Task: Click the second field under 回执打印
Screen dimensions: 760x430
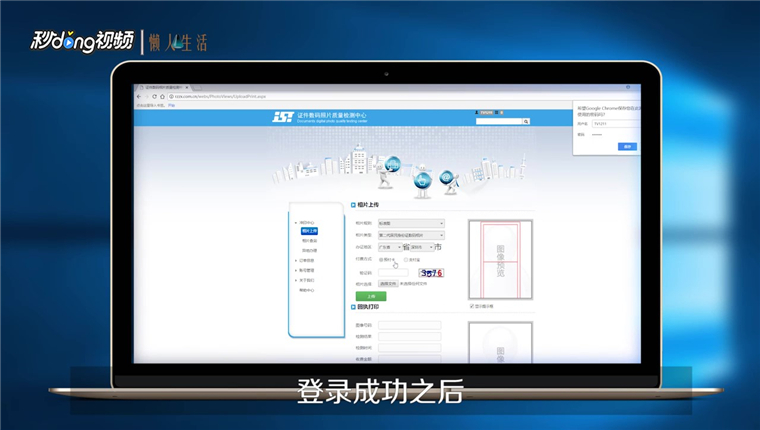Action: tap(410, 336)
